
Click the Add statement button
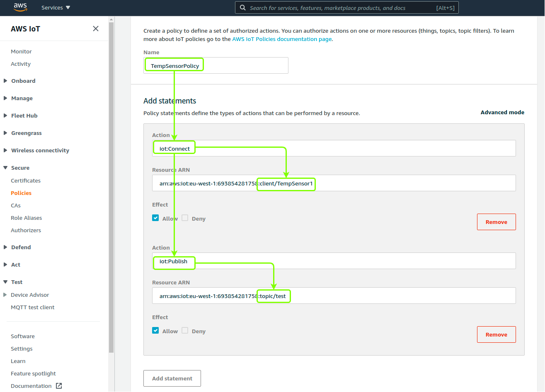(172, 378)
